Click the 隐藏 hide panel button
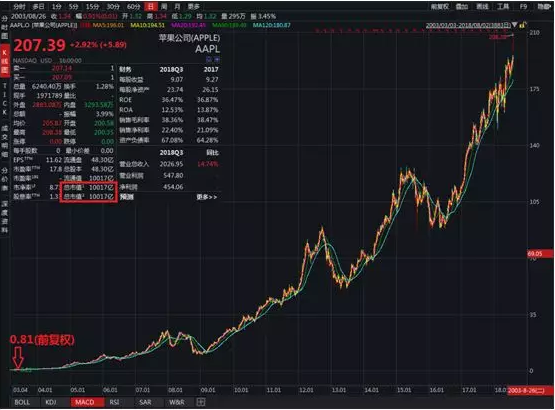 (544, 6)
